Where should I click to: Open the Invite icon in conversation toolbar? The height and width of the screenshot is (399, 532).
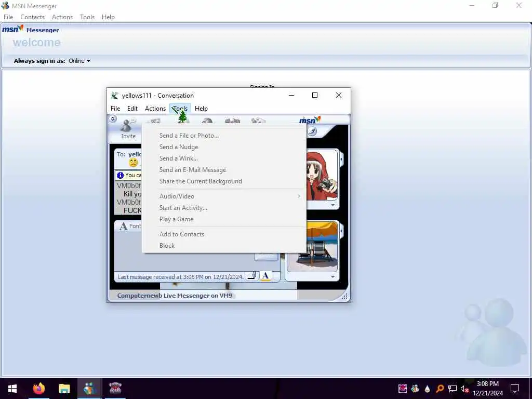coord(127,129)
